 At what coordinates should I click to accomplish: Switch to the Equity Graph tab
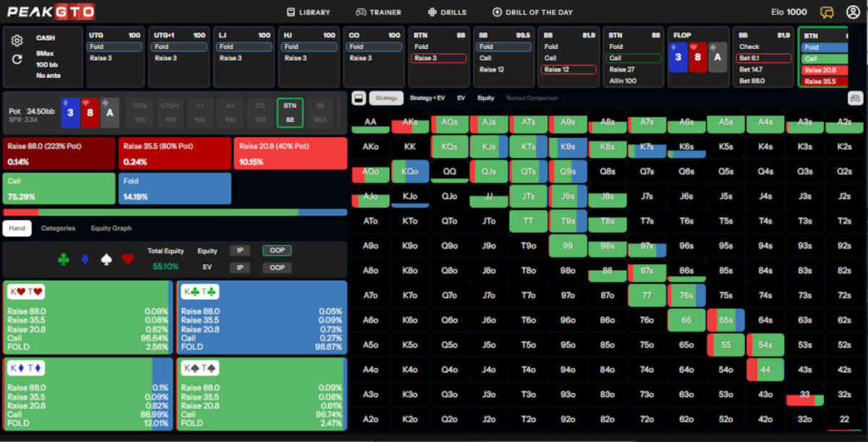(x=111, y=228)
